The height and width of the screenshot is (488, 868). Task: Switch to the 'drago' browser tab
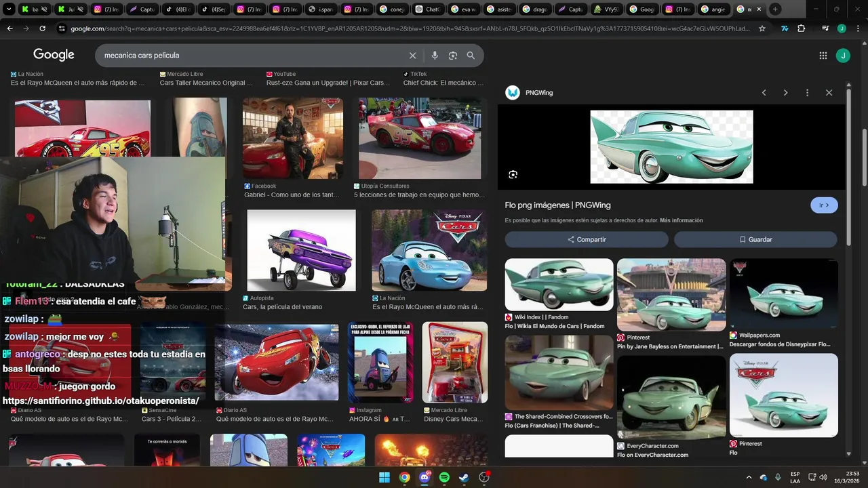click(x=534, y=9)
